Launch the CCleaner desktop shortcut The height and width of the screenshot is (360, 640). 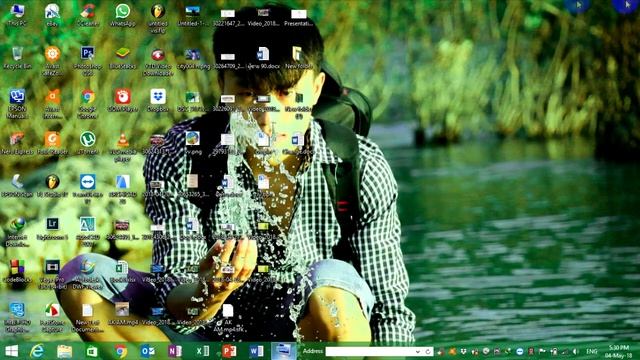coord(87,15)
